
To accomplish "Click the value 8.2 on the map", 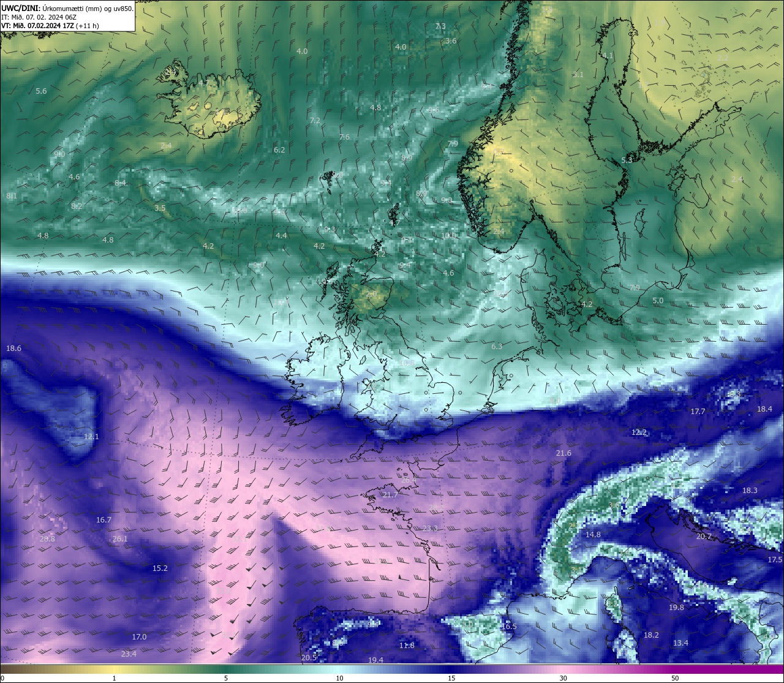I will point(77,206).
